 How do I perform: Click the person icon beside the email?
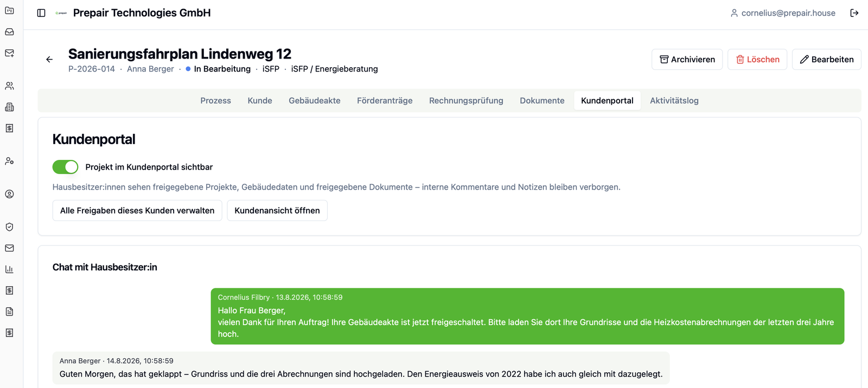734,13
